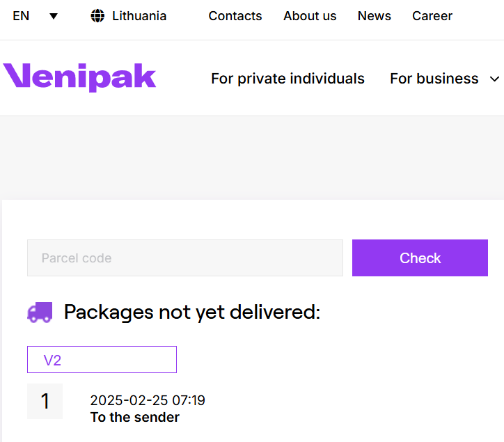This screenshot has width=504, height=442.
Task: Click the Parcel code input field
Action: point(185,258)
